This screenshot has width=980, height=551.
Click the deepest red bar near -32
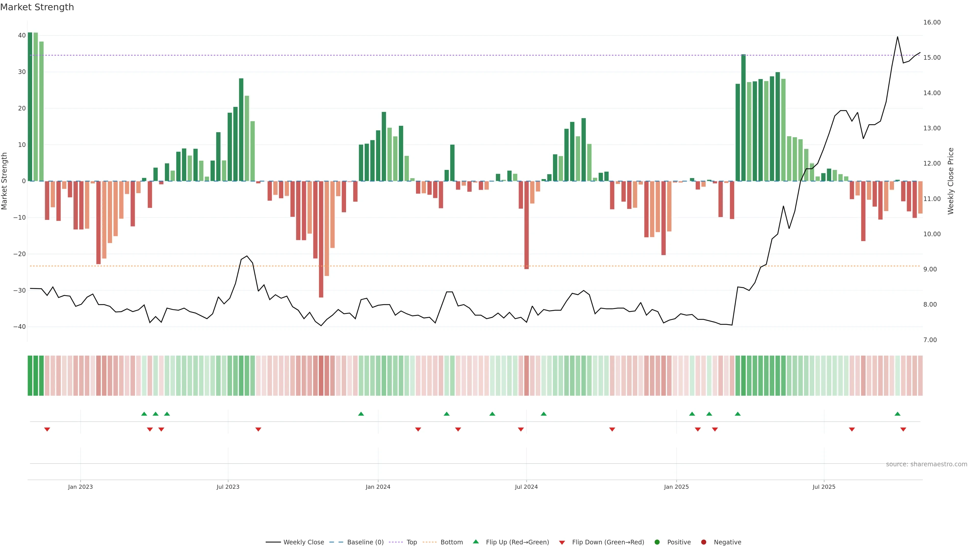pos(321,240)
